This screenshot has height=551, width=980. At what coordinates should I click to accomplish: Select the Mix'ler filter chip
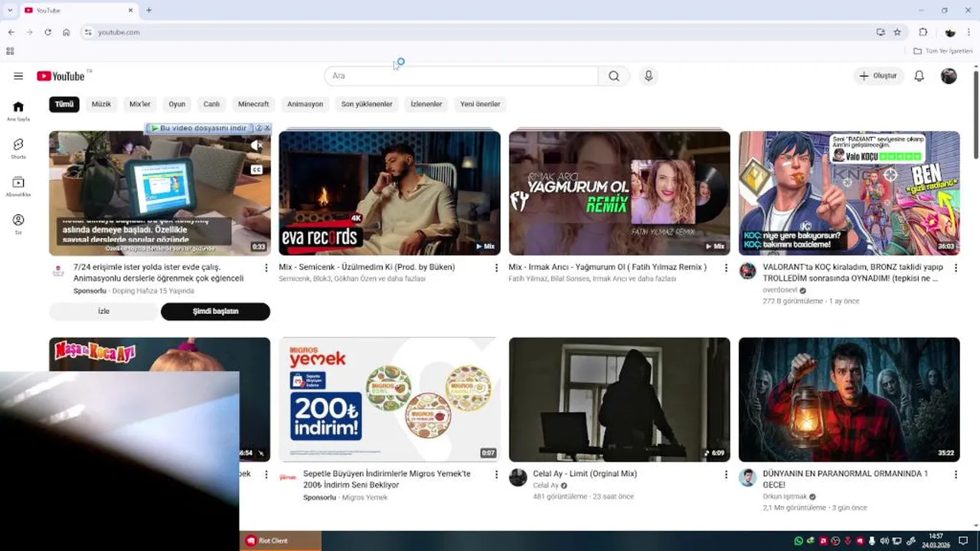[x=140, y=104]
